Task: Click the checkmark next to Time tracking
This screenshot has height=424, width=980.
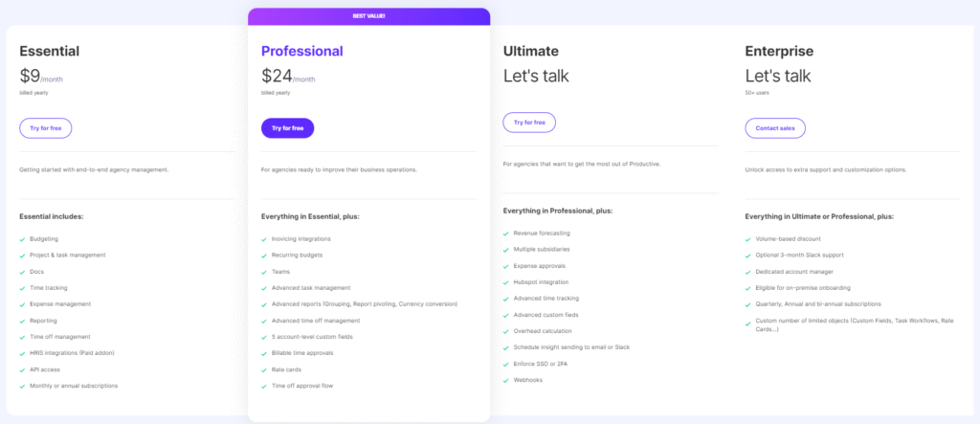Action: pos(21,287)
